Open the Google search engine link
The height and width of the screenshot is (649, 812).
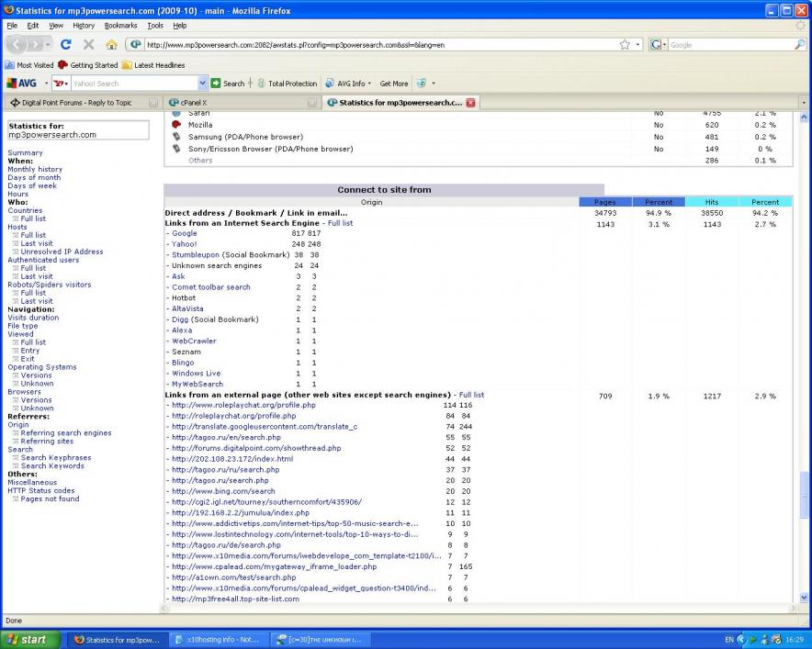(x=184, y=233)
